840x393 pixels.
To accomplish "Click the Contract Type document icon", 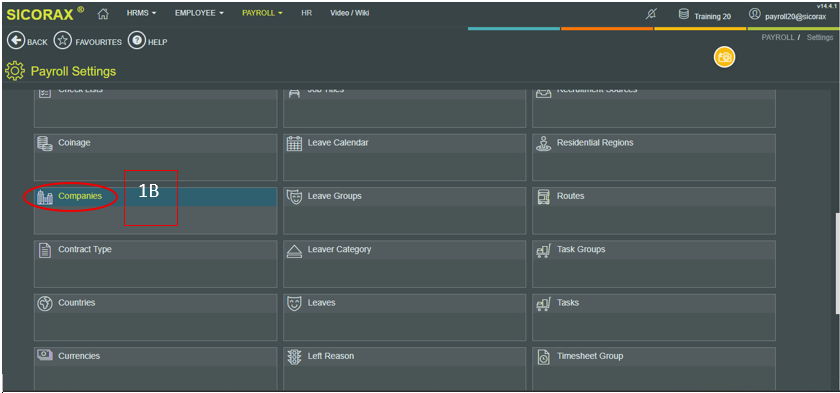I will pos(45,250).
